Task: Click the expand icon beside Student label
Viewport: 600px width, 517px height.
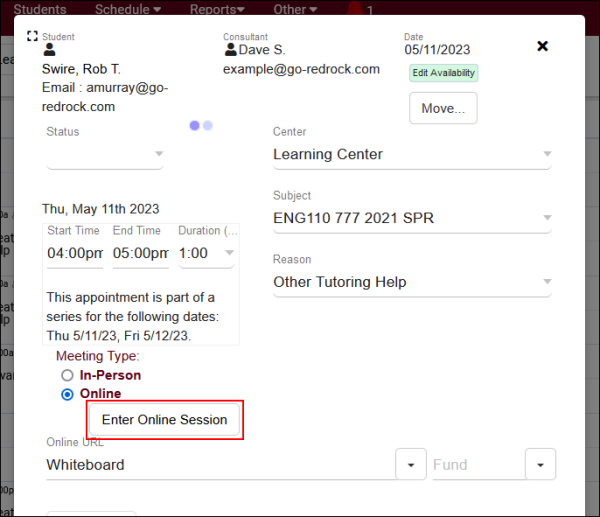Action: [x=32, y=36]
